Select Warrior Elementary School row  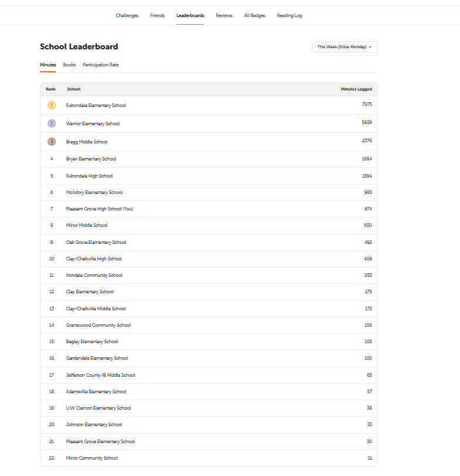209,123
